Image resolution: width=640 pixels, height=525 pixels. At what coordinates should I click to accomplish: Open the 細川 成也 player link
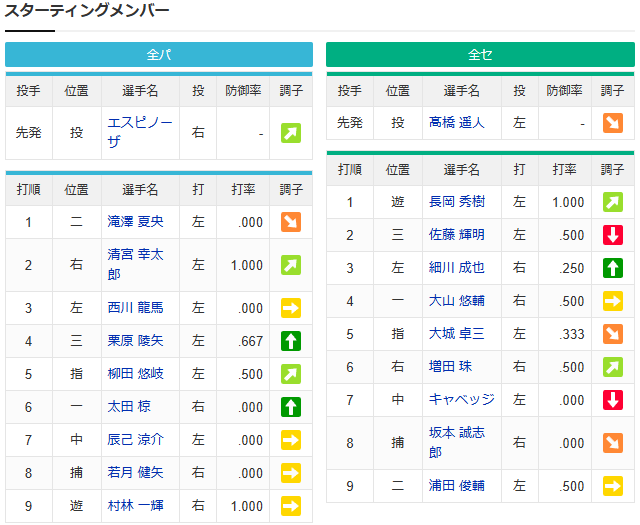click(456, 268)
